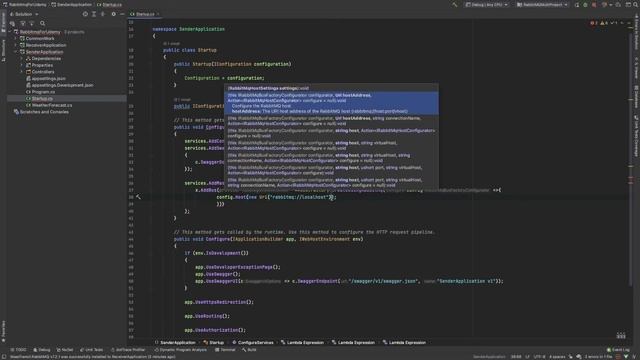
Task: Expand the Controllers folder
Action: pos(22,72)
